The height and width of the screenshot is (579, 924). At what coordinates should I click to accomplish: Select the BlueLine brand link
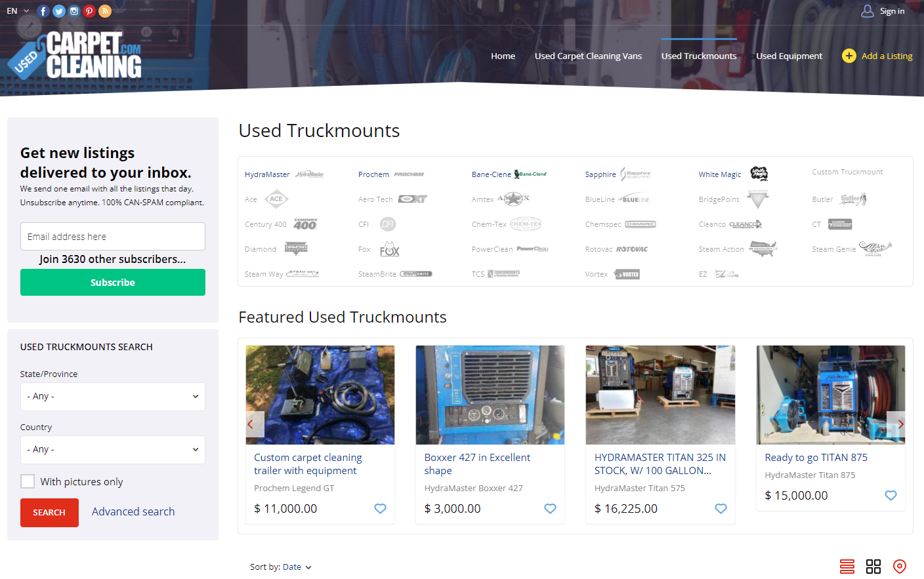pos(600,199)
